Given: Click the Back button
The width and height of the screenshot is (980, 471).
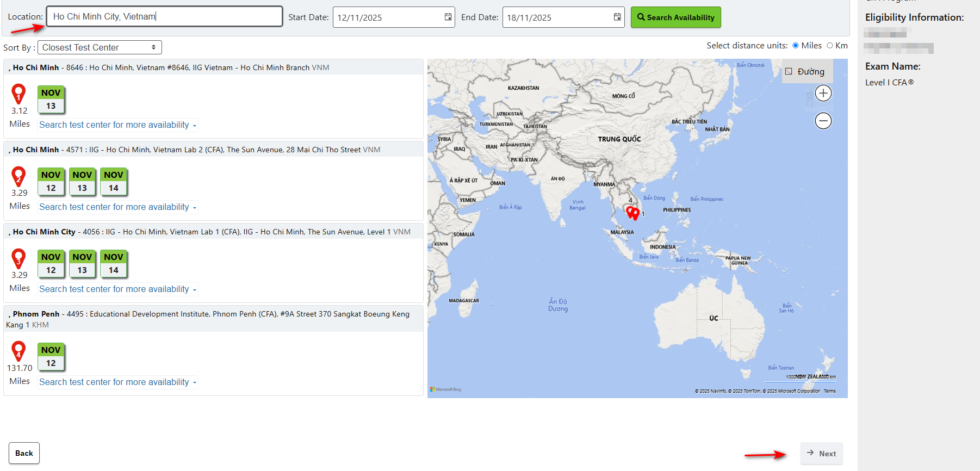Looking at the screenshot, I should (24, 453).
